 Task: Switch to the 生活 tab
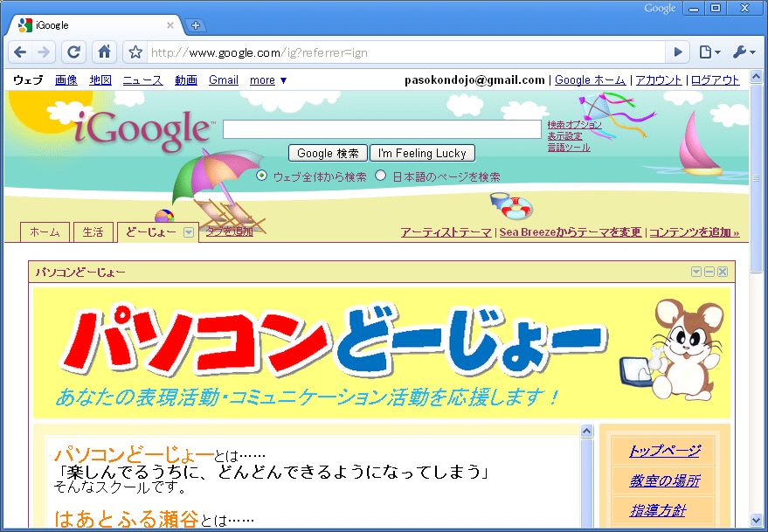pyautogui.click(x=93, y=232)
